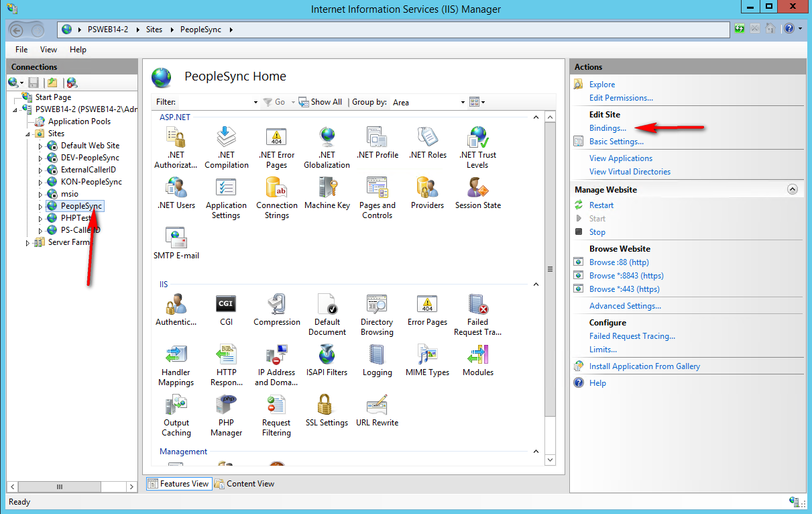Open SSL Settings feature
Viewport: 812px width, 514px height.
tap(327, 411)
